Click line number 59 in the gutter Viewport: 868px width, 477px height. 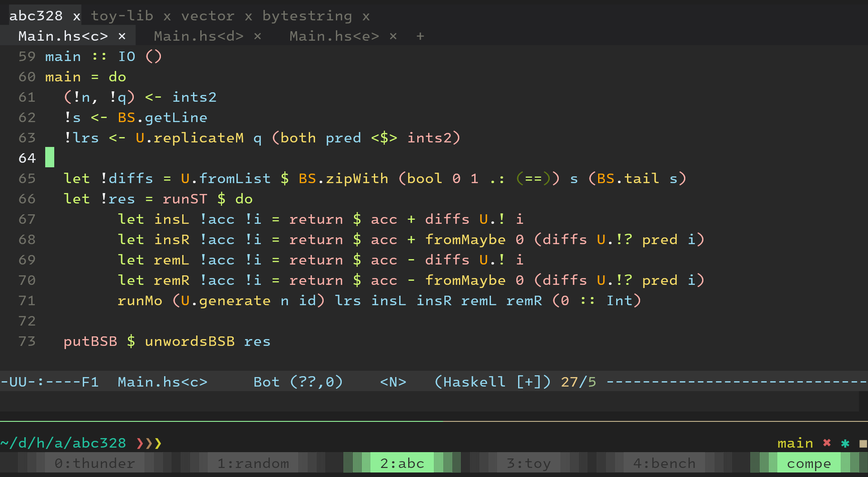27,57
